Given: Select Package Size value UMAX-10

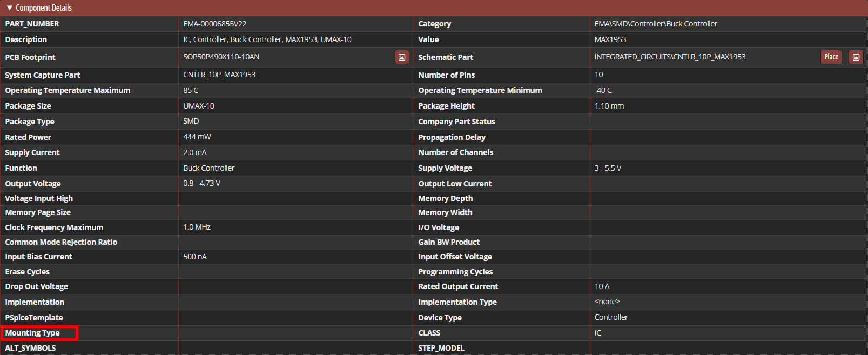Looking at the screenshot, I should 198,106.
